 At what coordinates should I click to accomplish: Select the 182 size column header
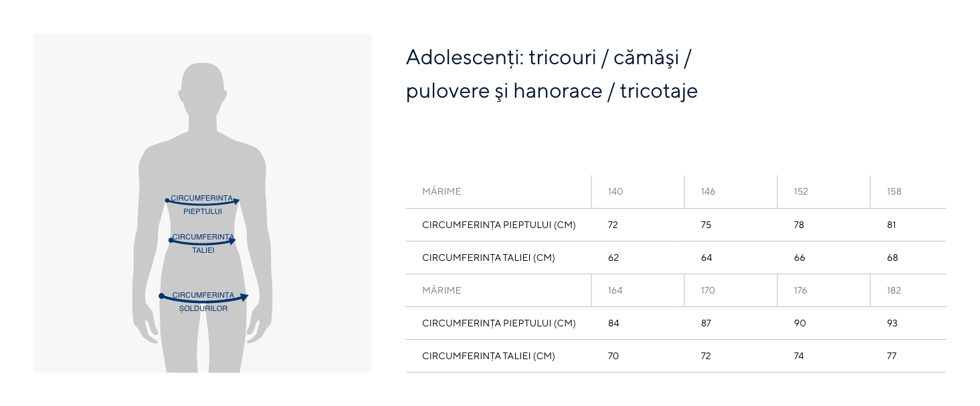click(x=894, y=291)
